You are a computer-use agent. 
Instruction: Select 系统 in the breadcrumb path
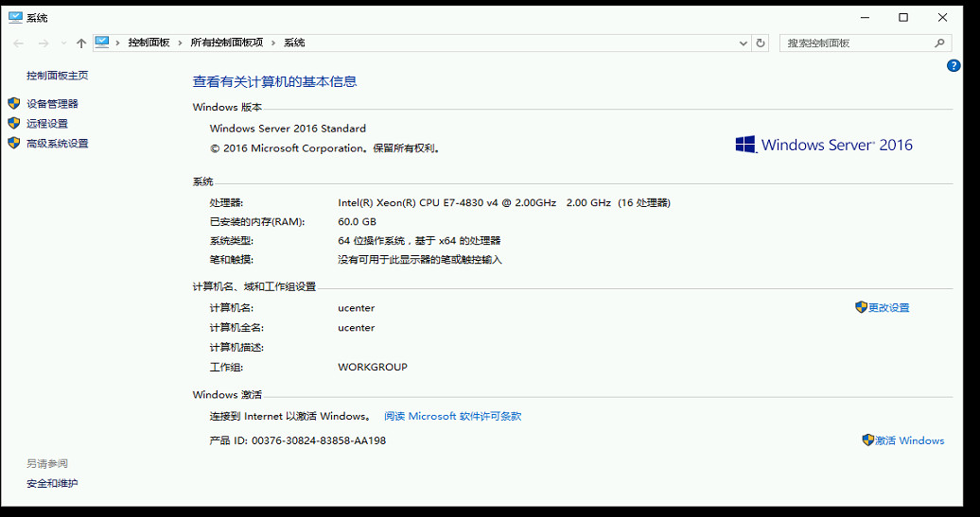click(294, 43)
